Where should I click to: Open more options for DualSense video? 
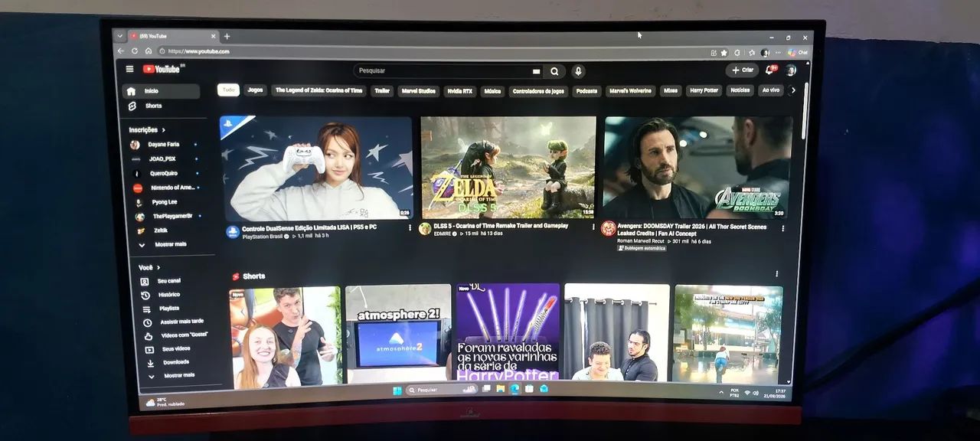coord(410,228)
